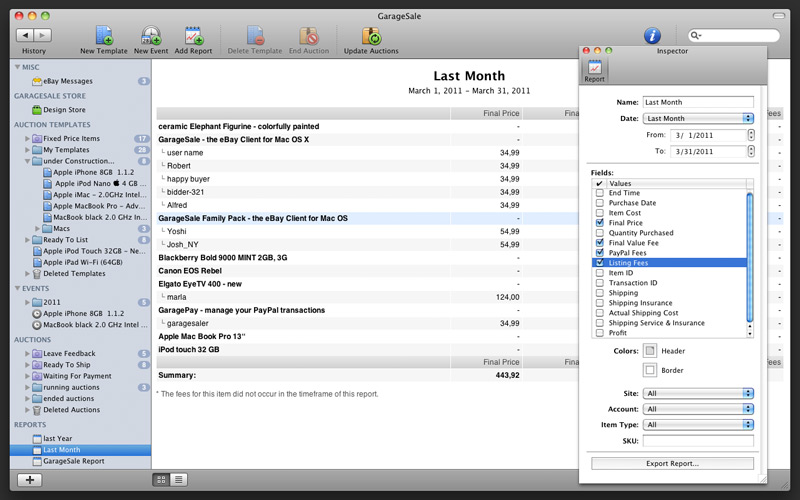Open the Site dropdown
The image size is (800, 500).
tap(698, 393)
